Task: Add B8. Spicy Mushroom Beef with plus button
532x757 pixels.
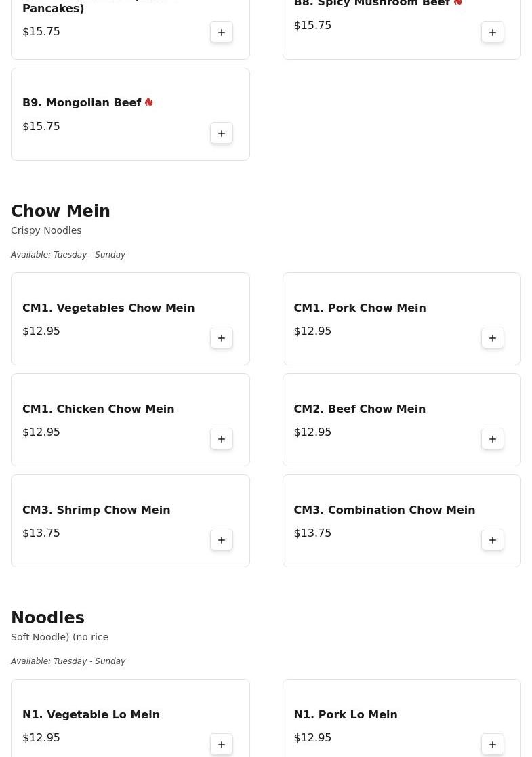Action: (493, 33)
